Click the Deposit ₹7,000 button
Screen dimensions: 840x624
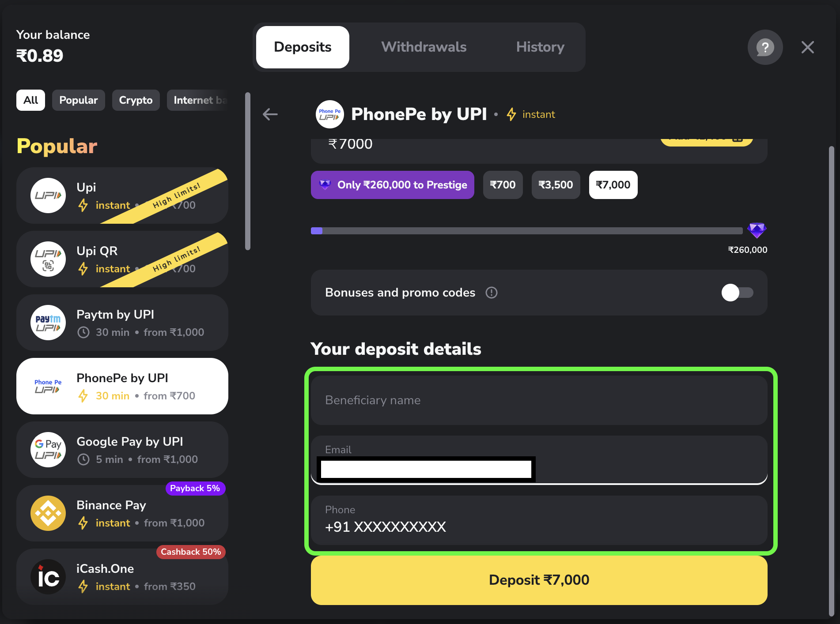coord(539,580)
